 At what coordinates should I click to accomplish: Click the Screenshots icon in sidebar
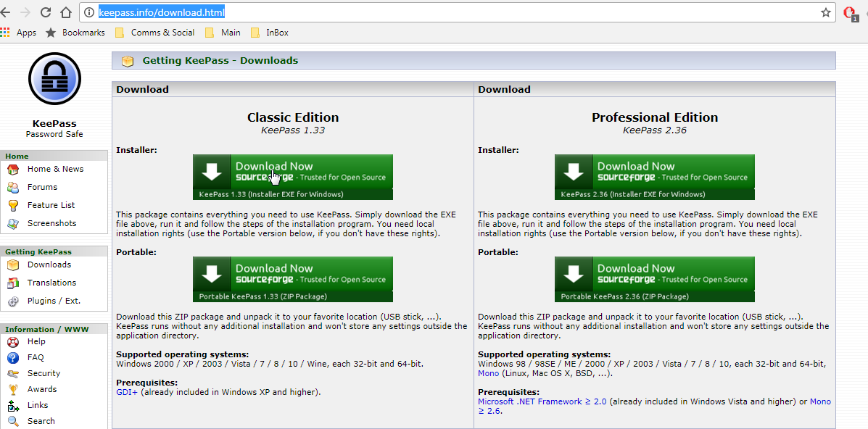point(13,224)
